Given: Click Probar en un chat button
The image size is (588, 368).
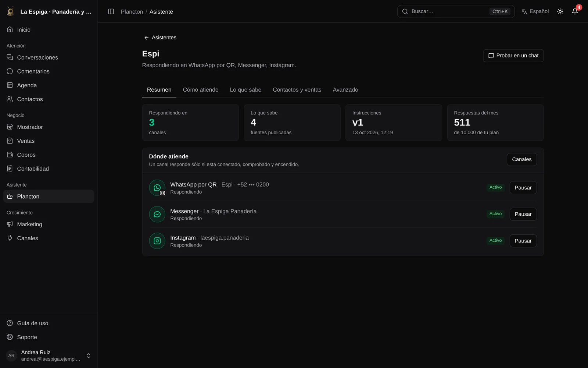Looking at the screenshot, I should tap(513, 56).
